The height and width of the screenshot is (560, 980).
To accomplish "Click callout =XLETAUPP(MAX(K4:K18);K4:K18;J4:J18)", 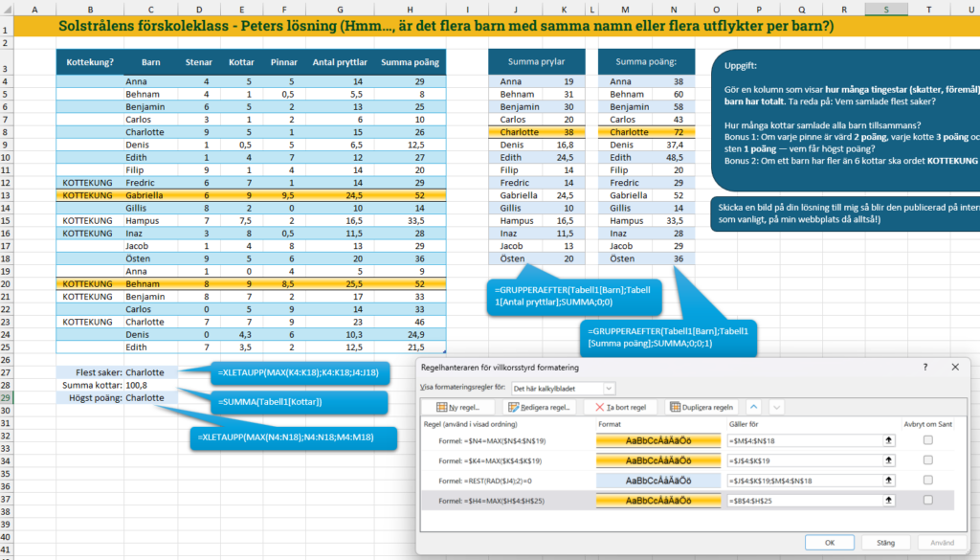I will [x=299, y=372].
